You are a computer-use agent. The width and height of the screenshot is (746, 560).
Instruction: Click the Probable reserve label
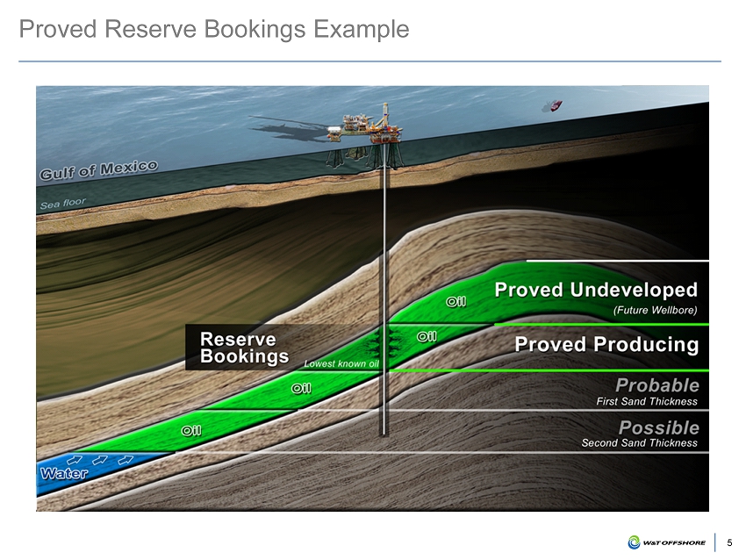coord(657,385)
